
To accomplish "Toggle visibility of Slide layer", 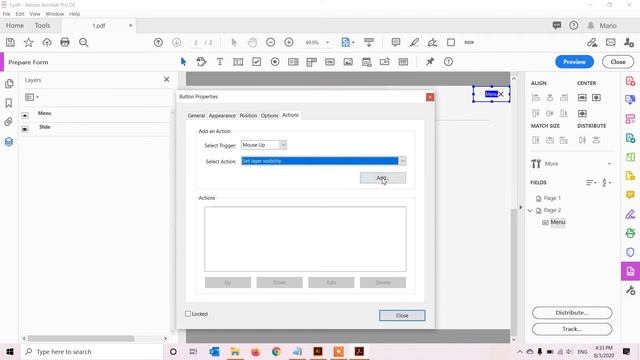I will [25, 129].
